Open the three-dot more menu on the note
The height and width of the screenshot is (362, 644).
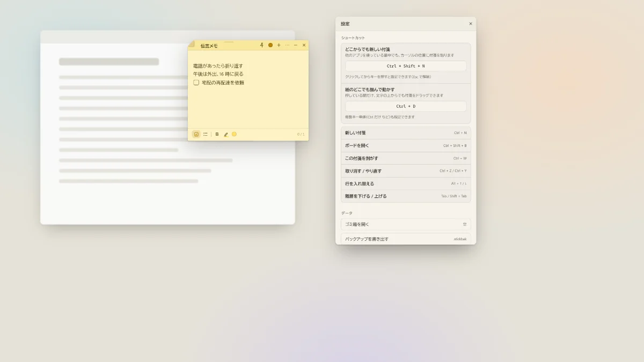pos(287,45)
